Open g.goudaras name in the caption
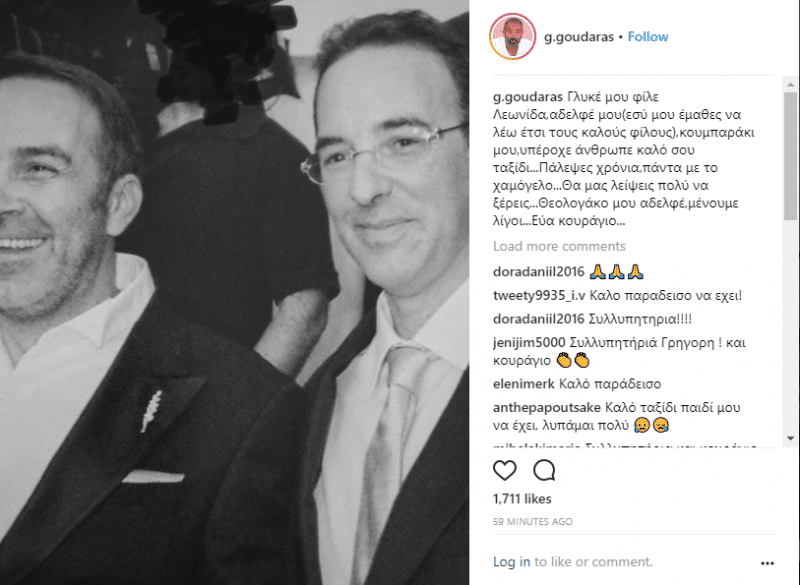Viewport: 800px width, 585px height. (528, 97)
